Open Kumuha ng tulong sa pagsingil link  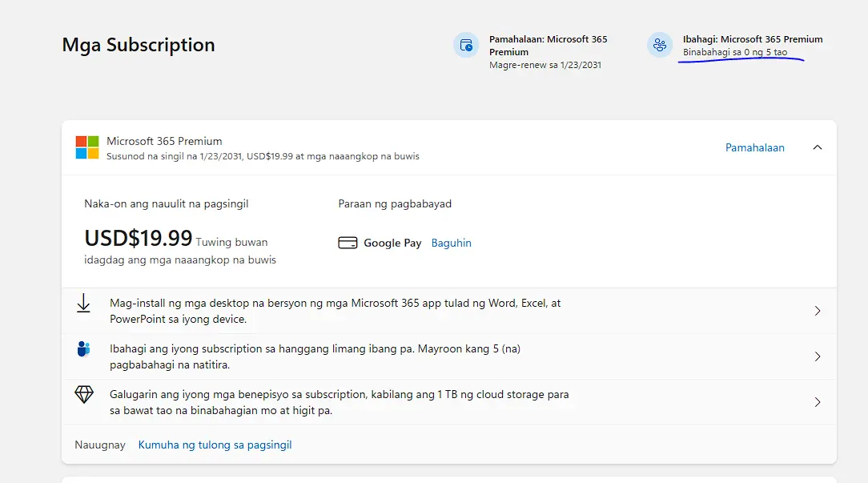215,445
